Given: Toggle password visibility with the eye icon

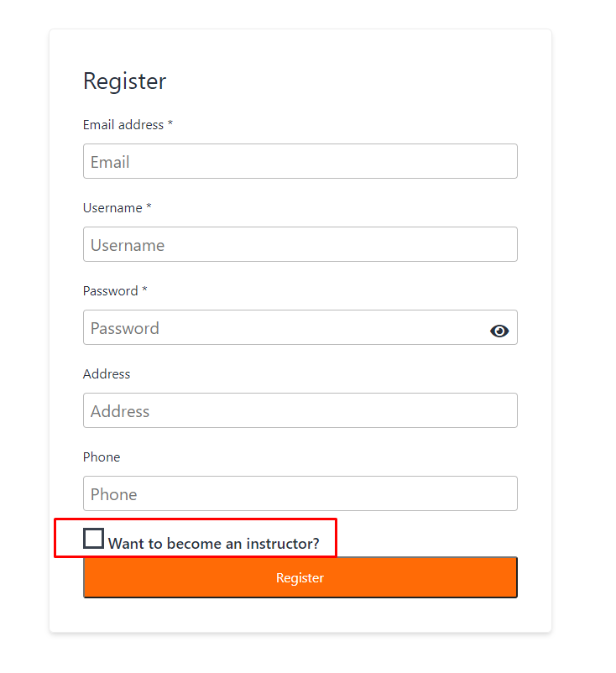Looking at the screenshot, I should click(x=499, y=331).
